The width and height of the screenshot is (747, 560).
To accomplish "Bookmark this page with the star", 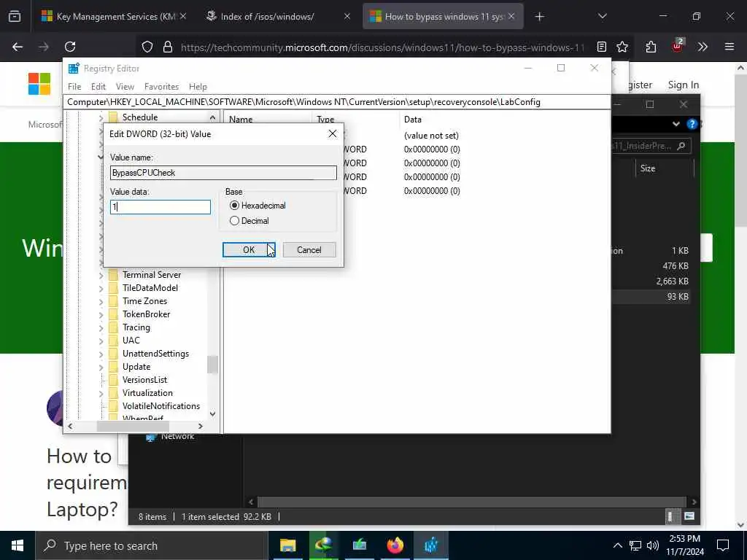I will coord(622,47).
